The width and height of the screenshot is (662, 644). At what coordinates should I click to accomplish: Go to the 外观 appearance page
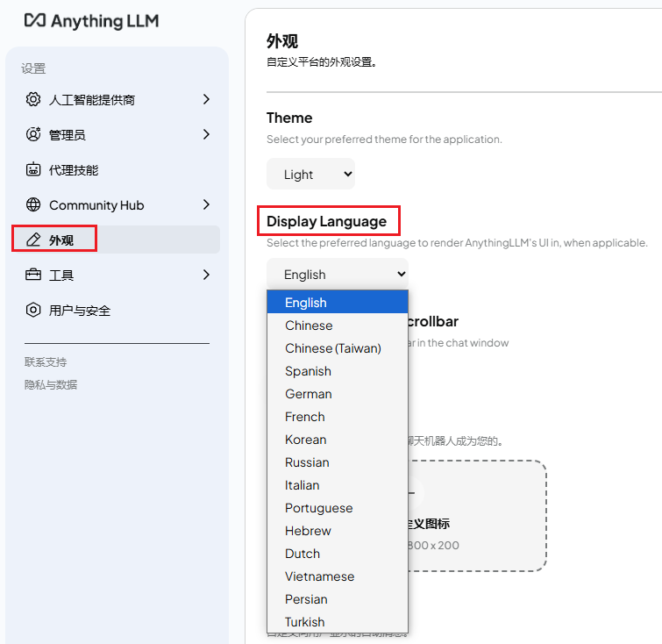pyautogui.click(x=117, y=240)
